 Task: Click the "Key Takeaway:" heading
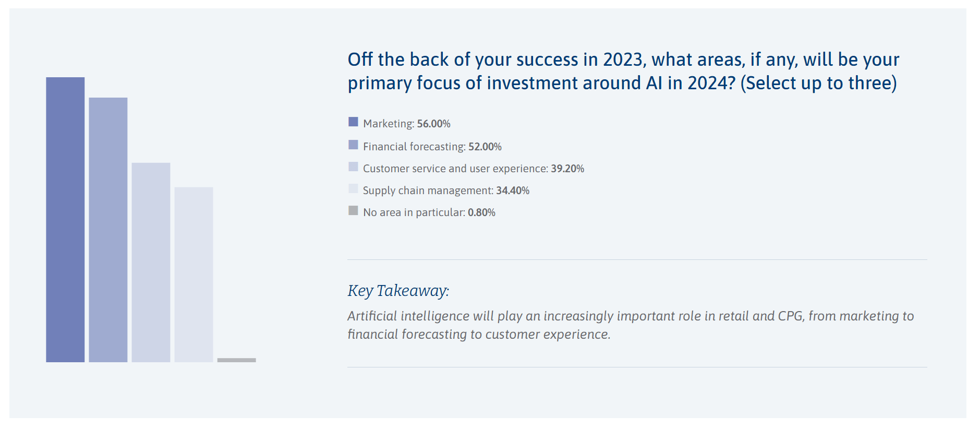398,291
